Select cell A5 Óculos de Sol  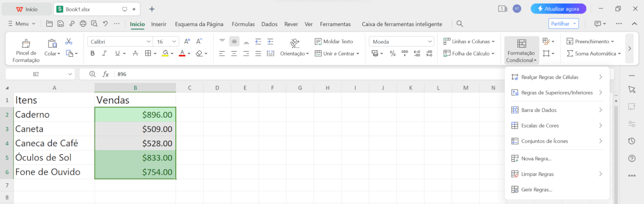click(54, 158)
